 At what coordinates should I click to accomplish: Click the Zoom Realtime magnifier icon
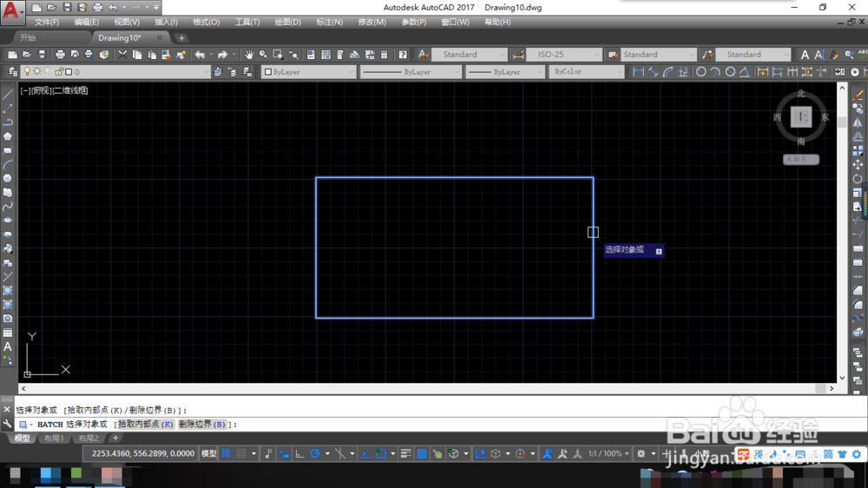click(x=264, y=55)
